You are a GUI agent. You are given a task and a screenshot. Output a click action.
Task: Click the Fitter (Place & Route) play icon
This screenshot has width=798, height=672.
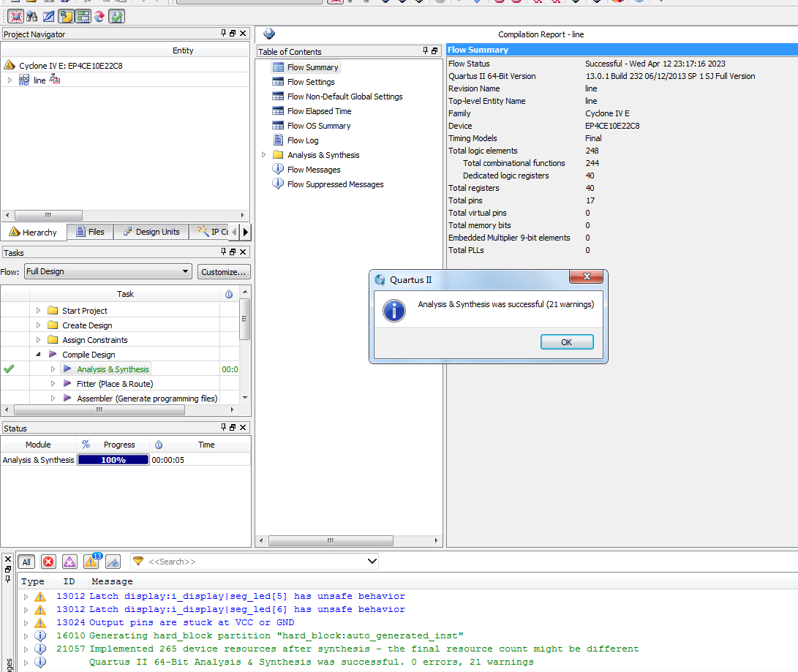[x=67, y=384]
